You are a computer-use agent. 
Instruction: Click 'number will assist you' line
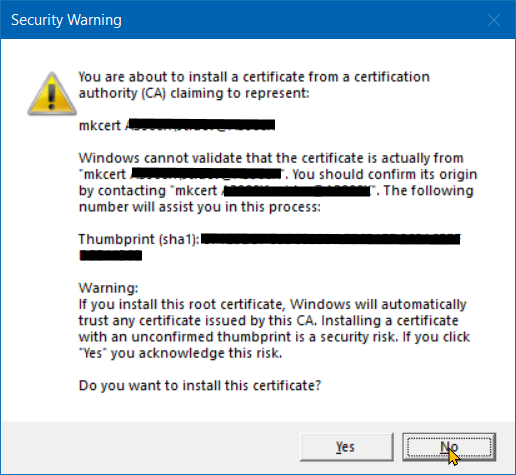coord(199,207)
